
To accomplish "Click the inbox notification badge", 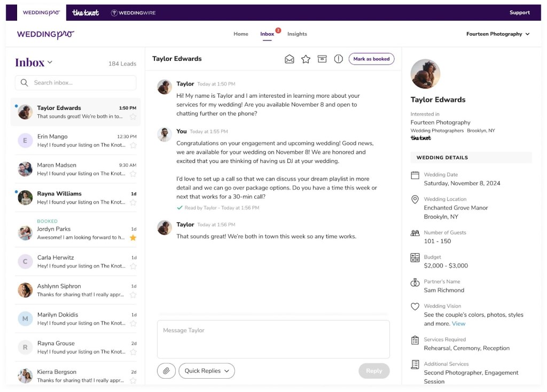I will point(278,30).
